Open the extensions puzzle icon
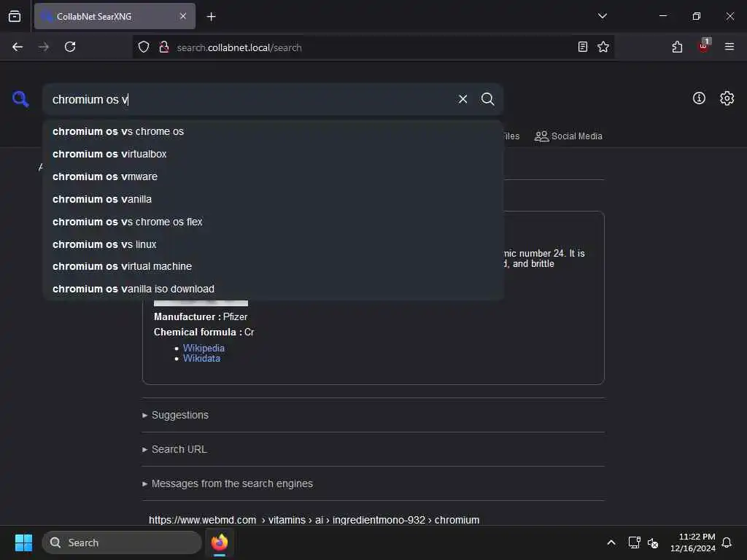747x560 pixels. coord(677,47)
